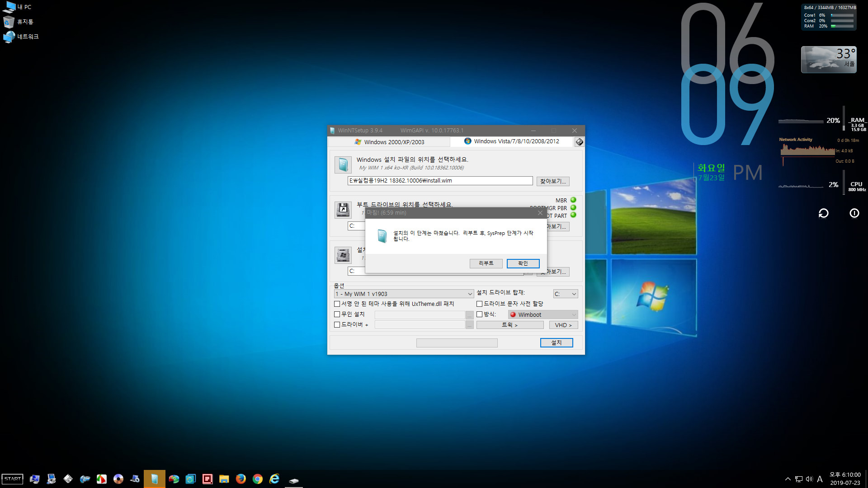Close the 마침! finished dialog

click(x=540, y=213)
